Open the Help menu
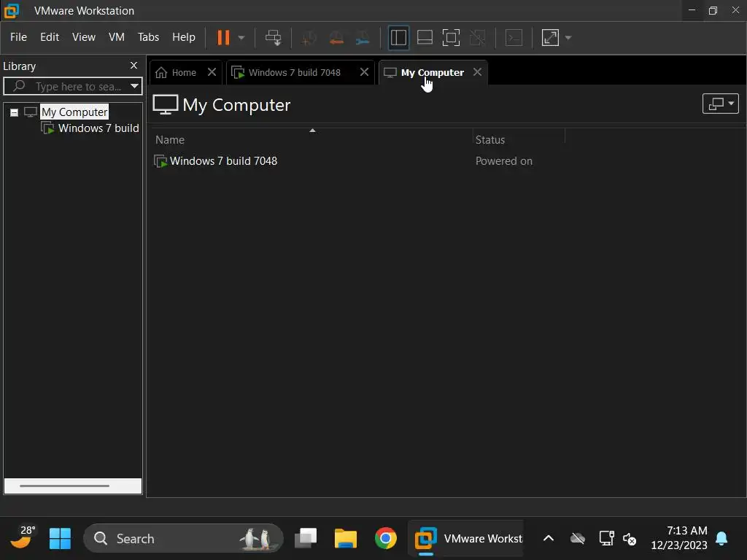This screenshot has height=560, width=747. [183, 37]
